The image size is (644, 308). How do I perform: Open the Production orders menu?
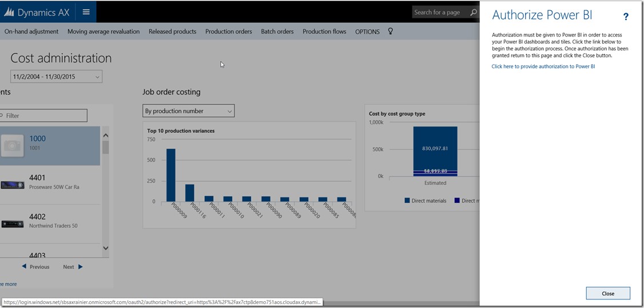[228, 31]
